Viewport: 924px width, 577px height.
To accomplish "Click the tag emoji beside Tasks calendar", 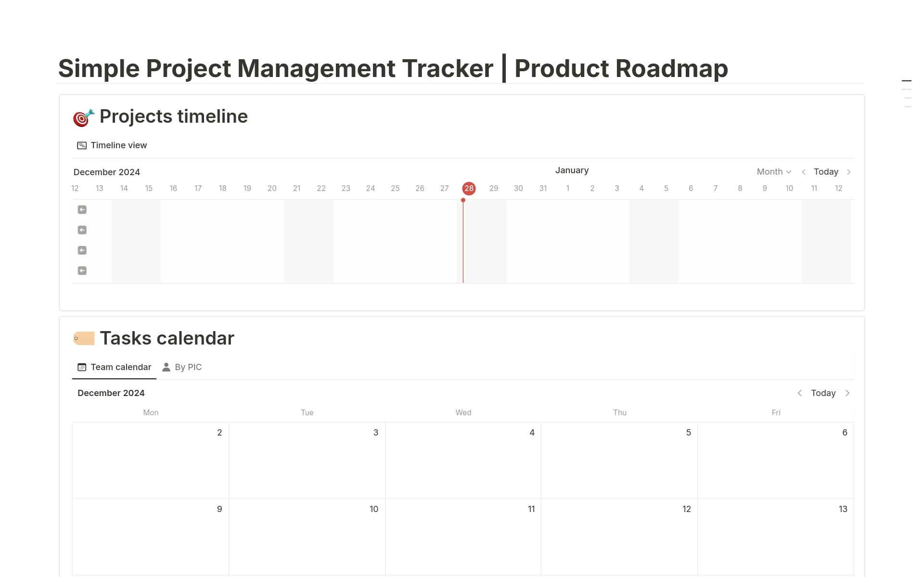I will 84,338.
